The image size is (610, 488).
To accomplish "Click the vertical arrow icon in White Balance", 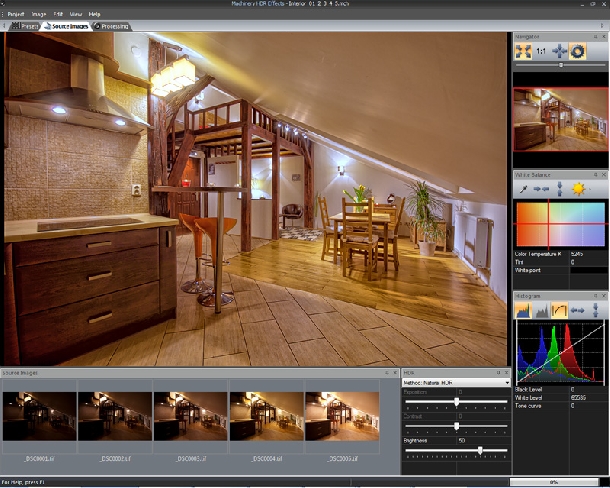I will [559, 188].
